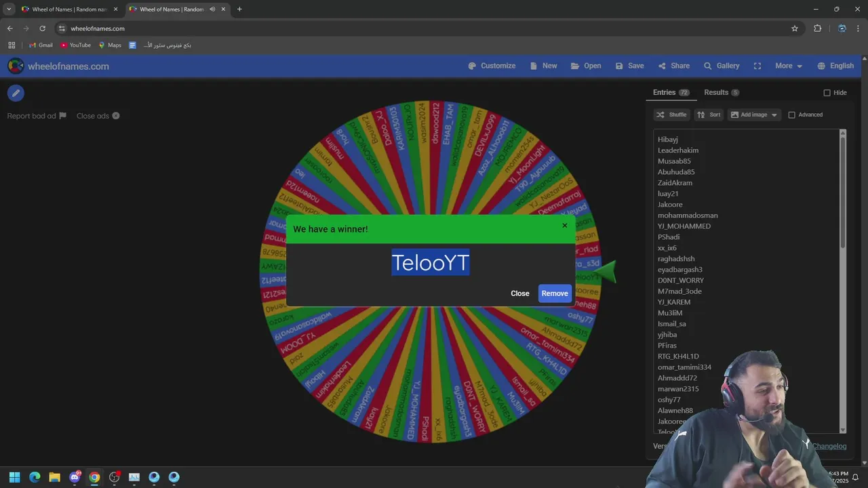Shuffle the entries list
This screenshot has width=868, height=488.
pyautogui.click(x=671, y=115)
